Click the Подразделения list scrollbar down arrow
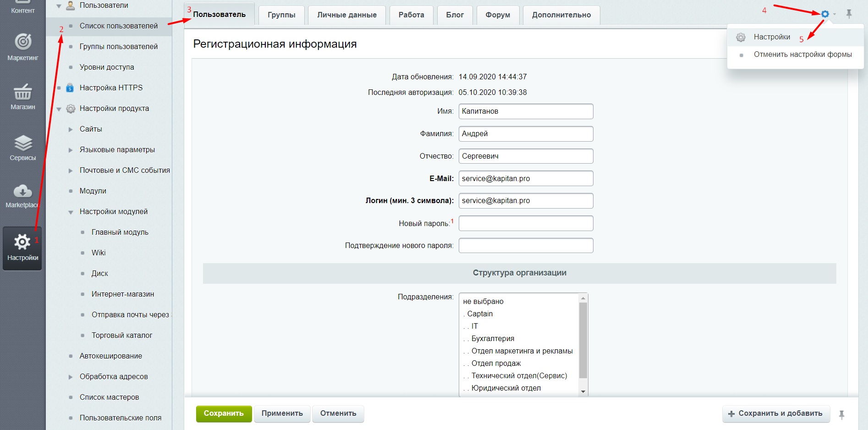Screen dimensions: 868x430 pyautogui.click(x=583, y=391)
